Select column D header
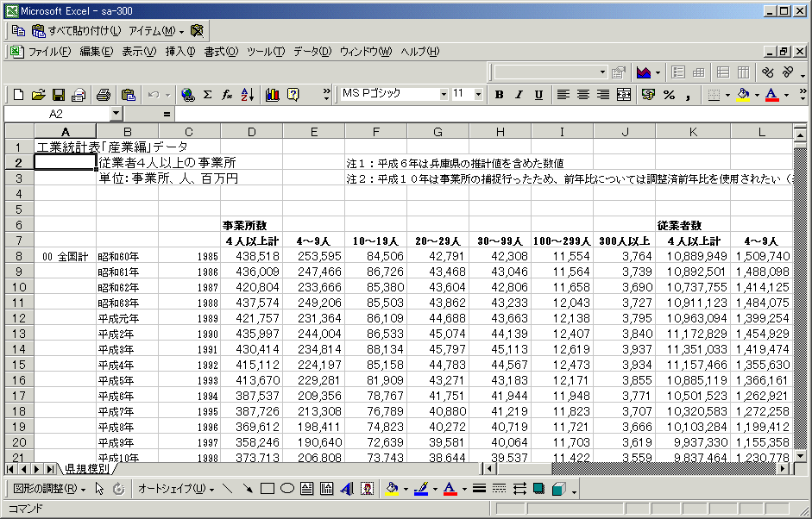The height and width of the screenshot is (519, 812). (x=252, y=131)
